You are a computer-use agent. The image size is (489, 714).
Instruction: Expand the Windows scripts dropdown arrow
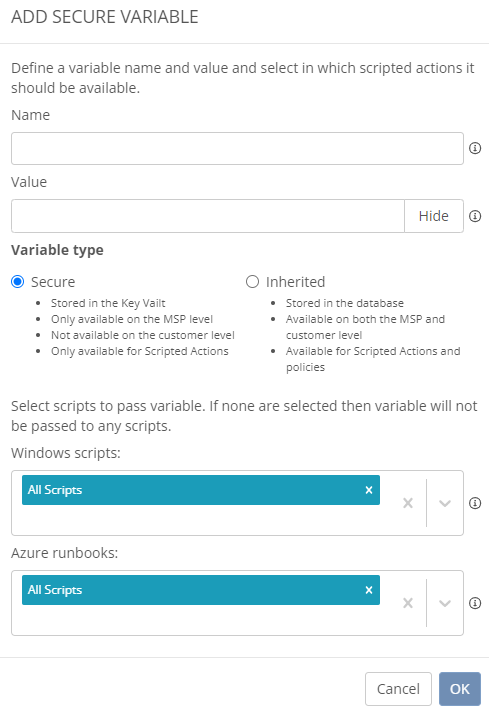coord(445,503)
